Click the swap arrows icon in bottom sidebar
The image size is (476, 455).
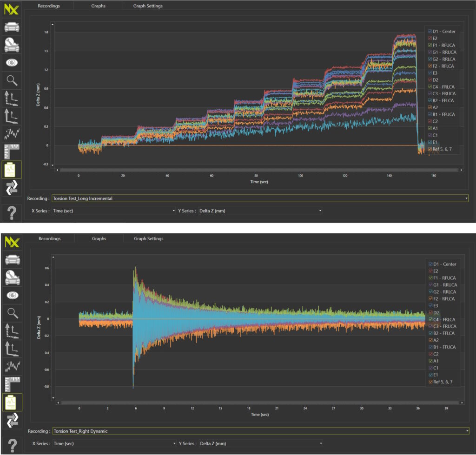pos(12,420)
